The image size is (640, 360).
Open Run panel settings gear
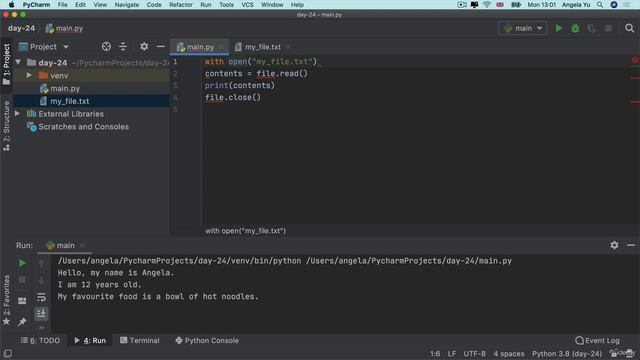[x=614, y=245]
